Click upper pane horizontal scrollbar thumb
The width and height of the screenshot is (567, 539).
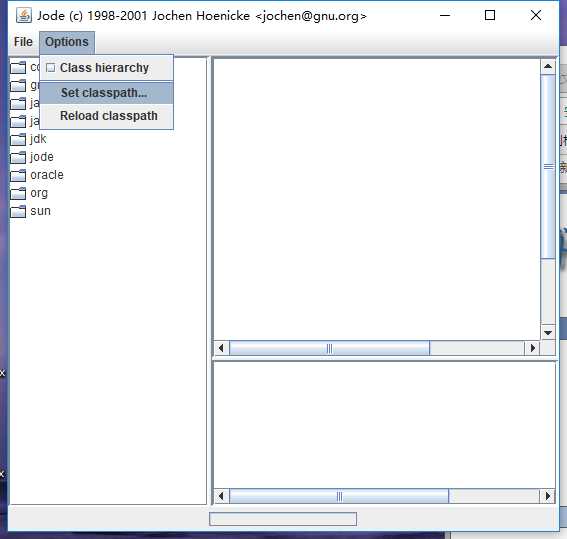click(x=329, y=348)
